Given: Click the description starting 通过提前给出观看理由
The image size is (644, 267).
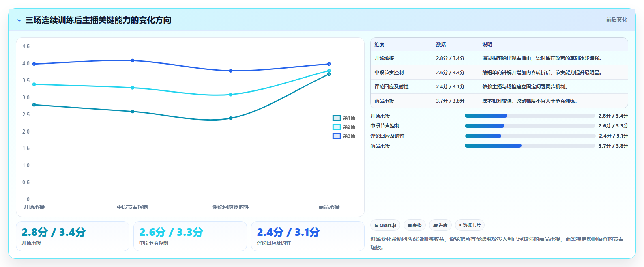Looking at the screenshot, I should click(x=543, y=58).
